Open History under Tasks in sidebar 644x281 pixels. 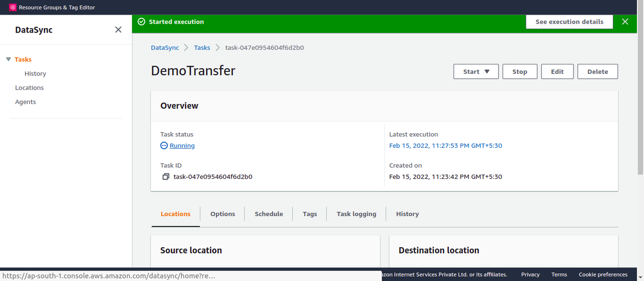(x=35, y=73)
